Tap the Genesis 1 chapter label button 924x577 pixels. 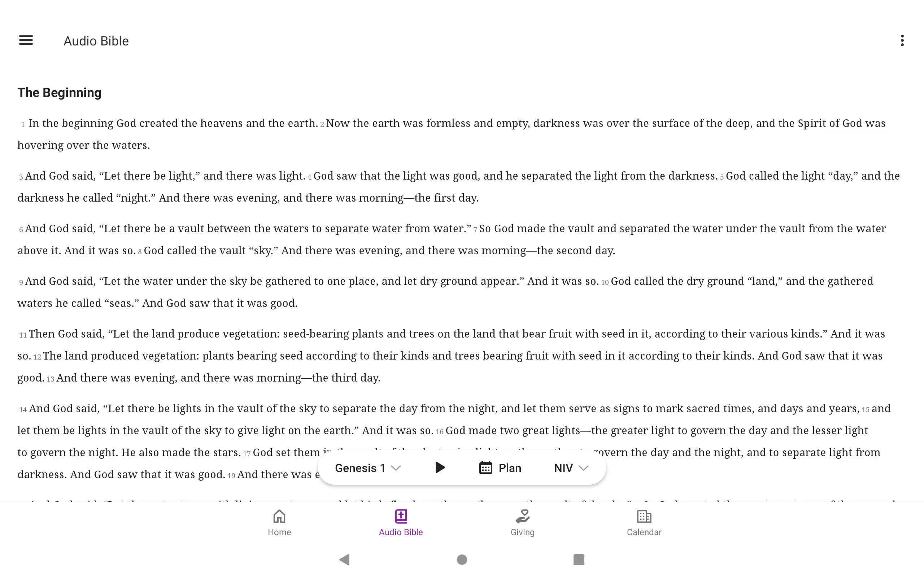click(x=368, y=469)
